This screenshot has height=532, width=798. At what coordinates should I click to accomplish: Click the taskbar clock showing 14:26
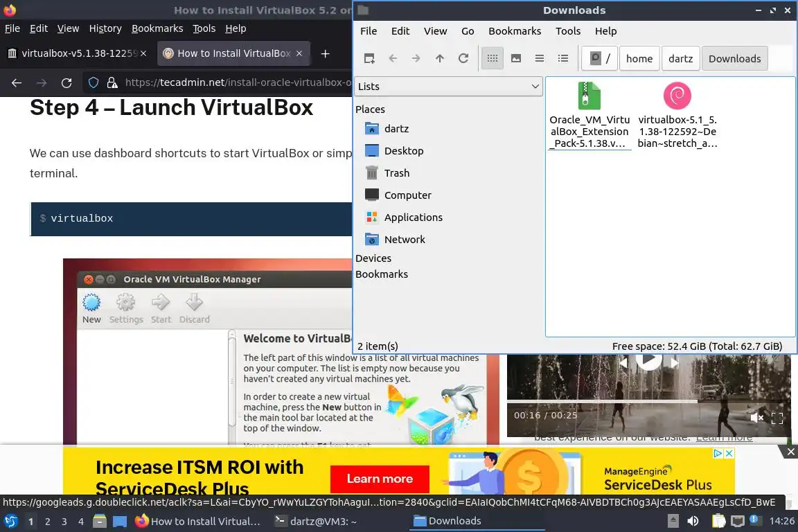(781, 521)
